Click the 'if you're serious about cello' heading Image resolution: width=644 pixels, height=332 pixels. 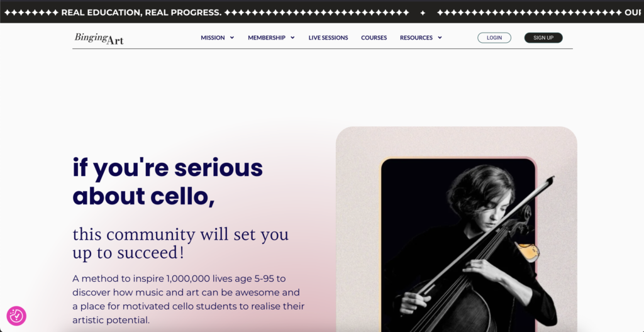(167, 182)
